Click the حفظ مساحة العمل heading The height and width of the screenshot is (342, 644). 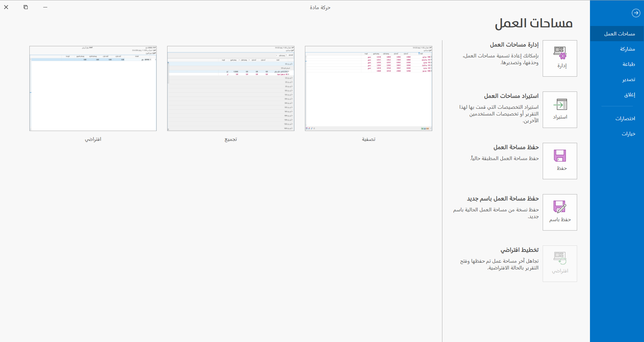[x=516, y=147]
